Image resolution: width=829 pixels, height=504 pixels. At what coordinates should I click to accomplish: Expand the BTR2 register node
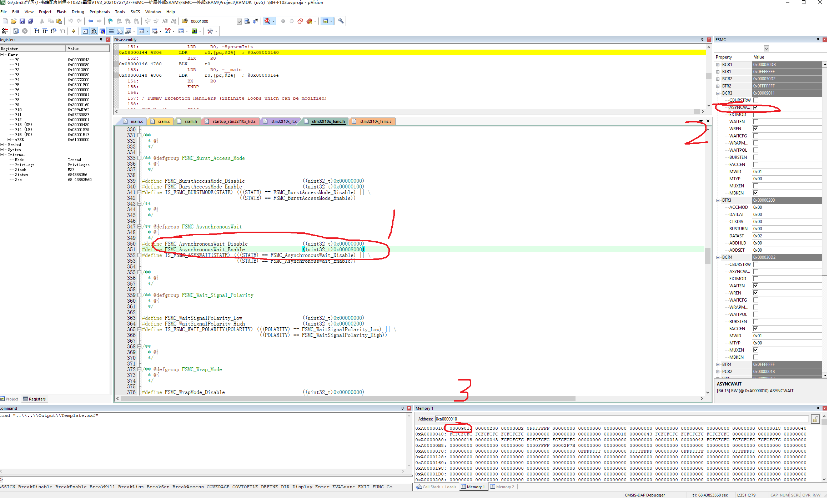click(718, 86)
